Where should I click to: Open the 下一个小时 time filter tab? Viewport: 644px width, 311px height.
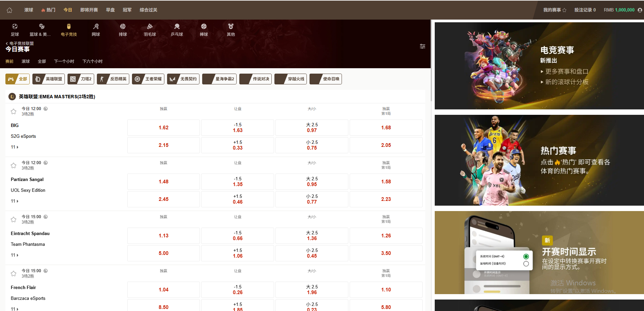click(x=64, y=61)
